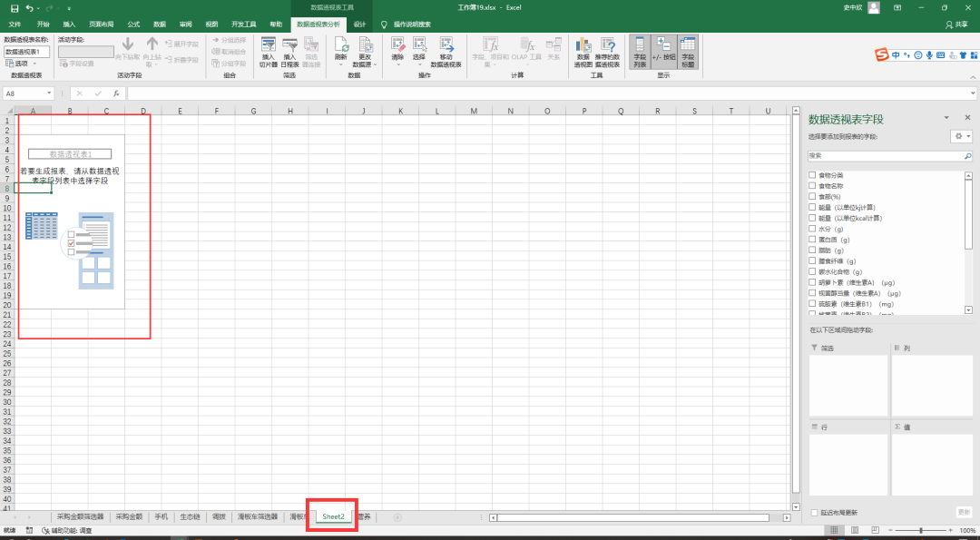Check the 食物分类 field checkbox
This screenshot has width=980, height=540.
pos(813,175)
